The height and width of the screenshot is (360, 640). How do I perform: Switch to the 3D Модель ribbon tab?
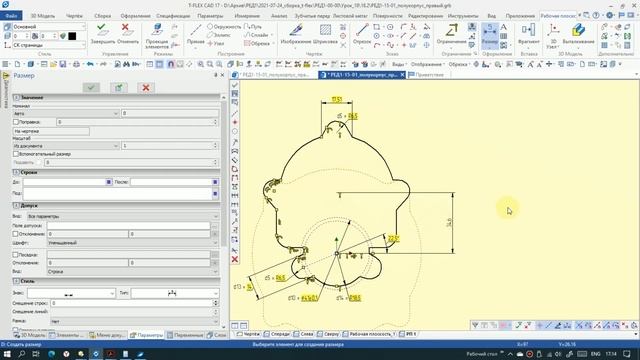(x=43, y=16)
